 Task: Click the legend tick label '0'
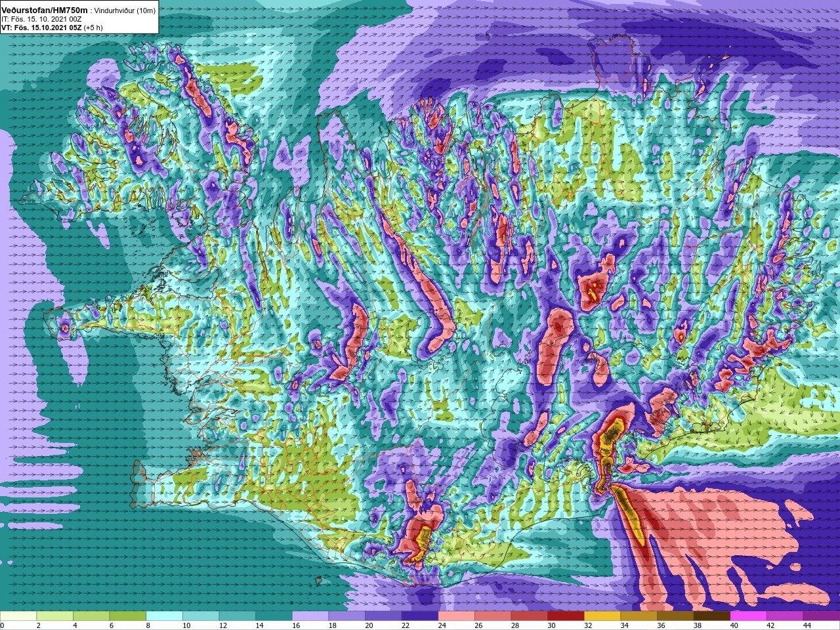(2, 625)
